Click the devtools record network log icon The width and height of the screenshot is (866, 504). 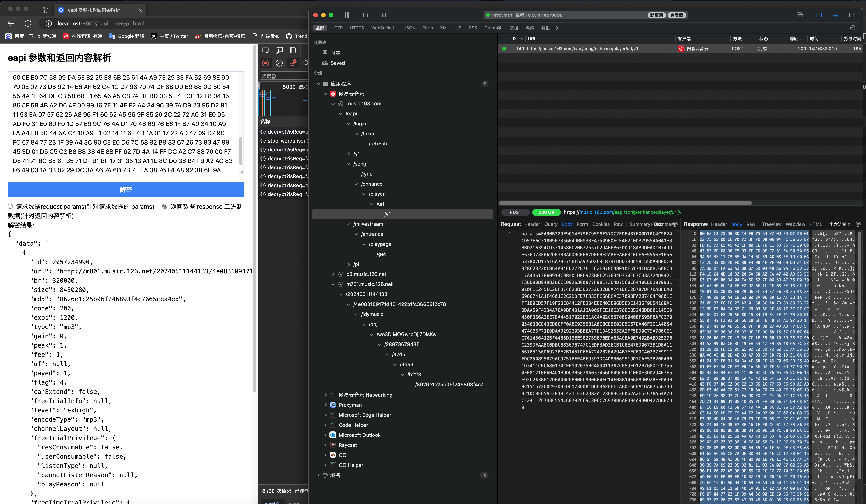coord(265,63)
